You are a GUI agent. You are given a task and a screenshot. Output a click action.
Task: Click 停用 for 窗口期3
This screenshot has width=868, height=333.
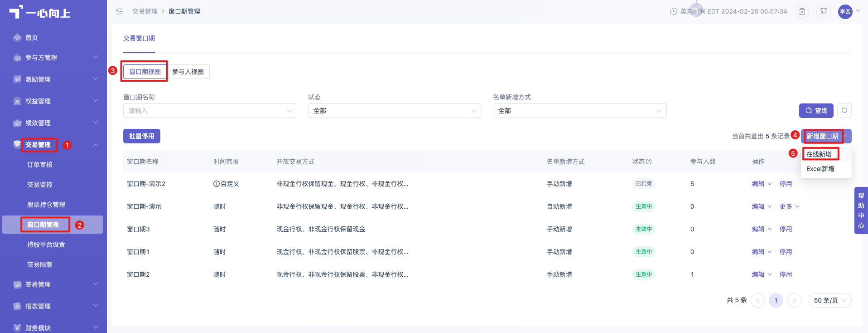(x=786, y=229)
